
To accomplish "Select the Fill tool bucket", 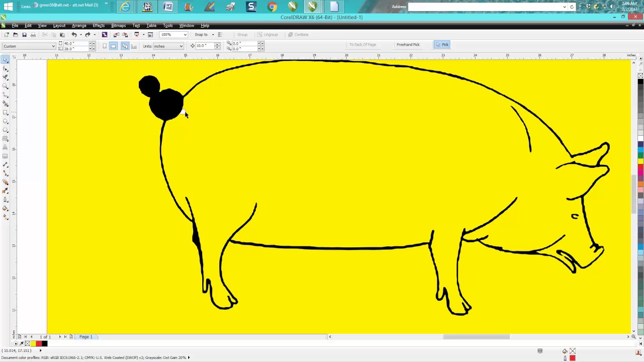I will point(5,208).
